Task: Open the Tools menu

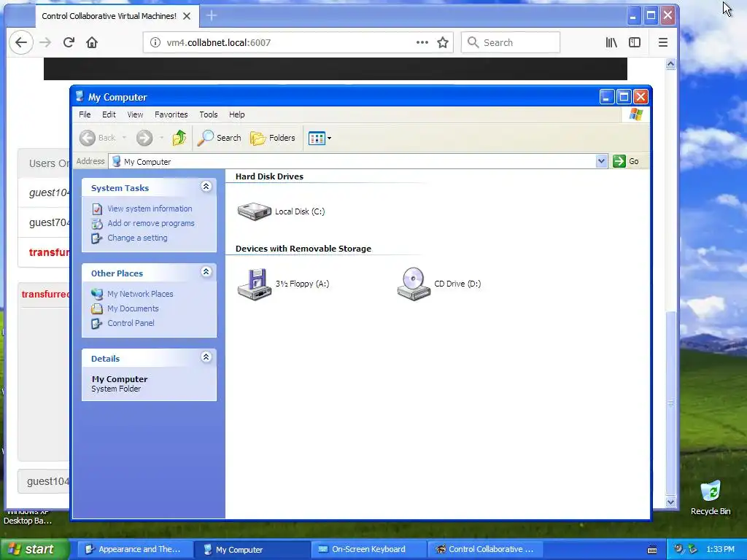Action: [x=208, y=114]
